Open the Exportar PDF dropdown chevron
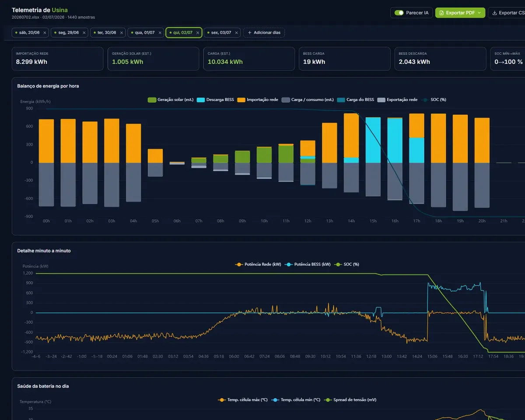 tap(479, 13)
